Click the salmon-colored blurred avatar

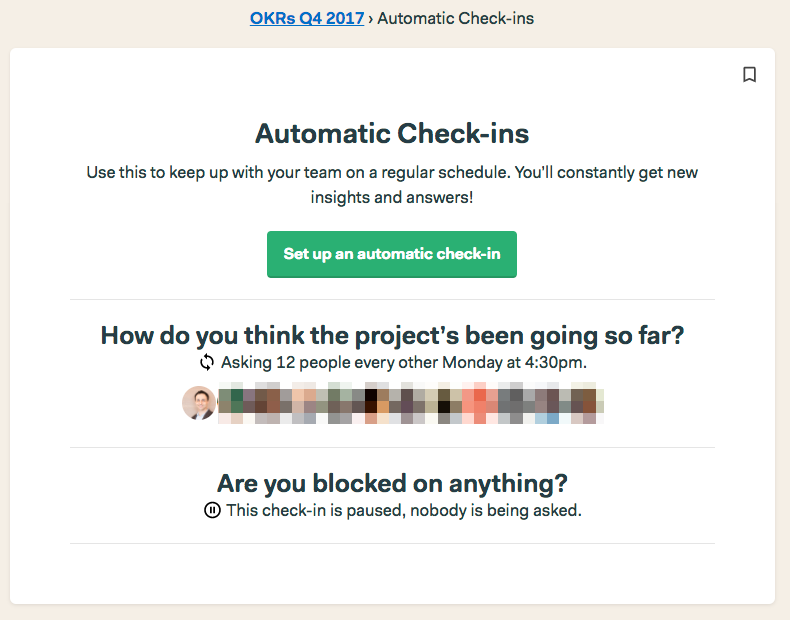pos(479,403)
